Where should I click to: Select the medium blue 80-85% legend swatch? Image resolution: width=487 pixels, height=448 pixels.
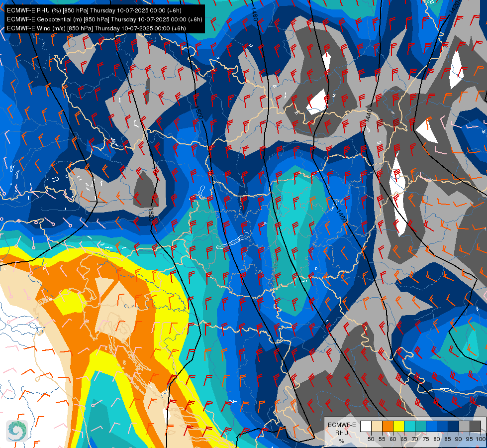(443, 426)
